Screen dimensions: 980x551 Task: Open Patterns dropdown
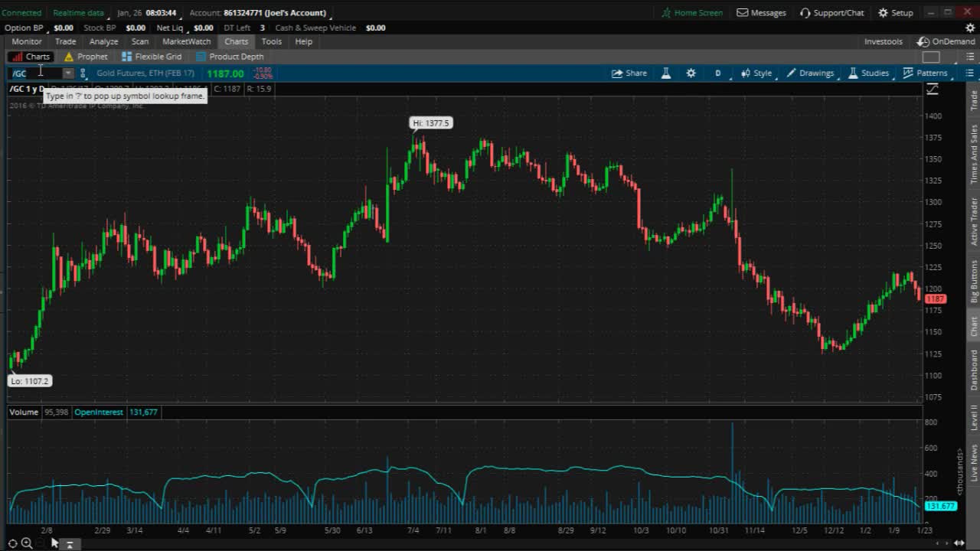tap(925, 73)
